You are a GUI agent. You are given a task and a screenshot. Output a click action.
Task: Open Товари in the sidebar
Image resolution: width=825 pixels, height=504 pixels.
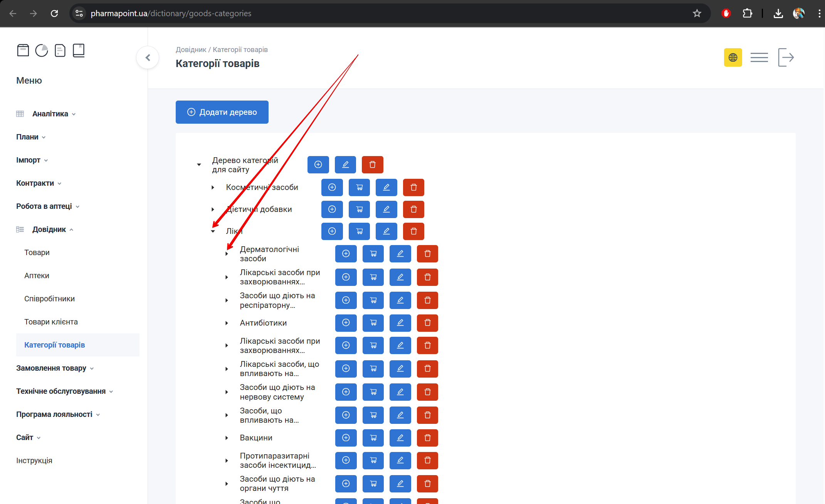[37, 252]
